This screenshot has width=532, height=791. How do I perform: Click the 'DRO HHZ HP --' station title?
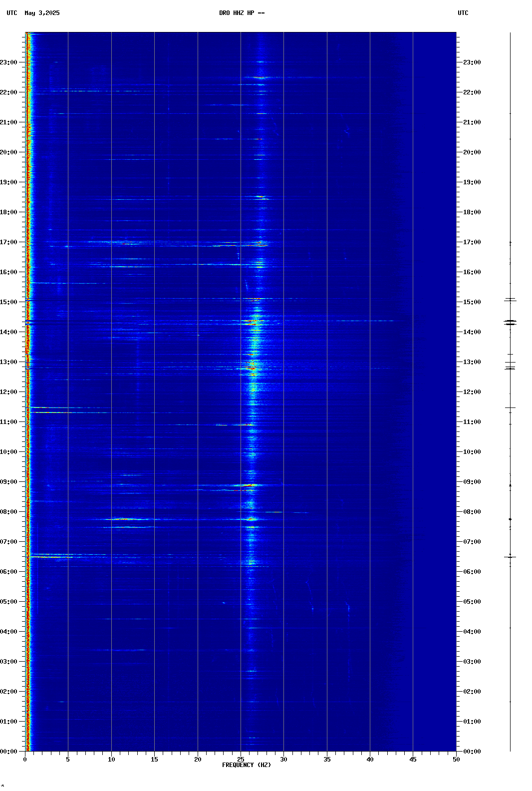pos(242,13)
